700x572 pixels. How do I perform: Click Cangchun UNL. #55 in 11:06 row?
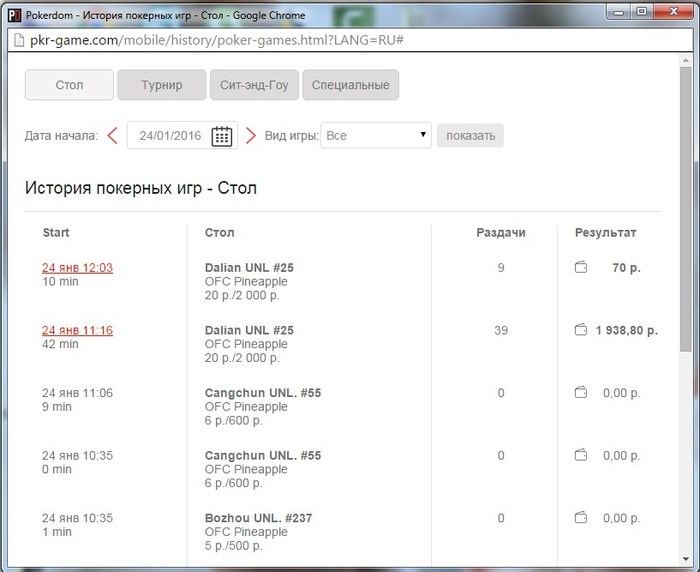click(x=263, y=392)
